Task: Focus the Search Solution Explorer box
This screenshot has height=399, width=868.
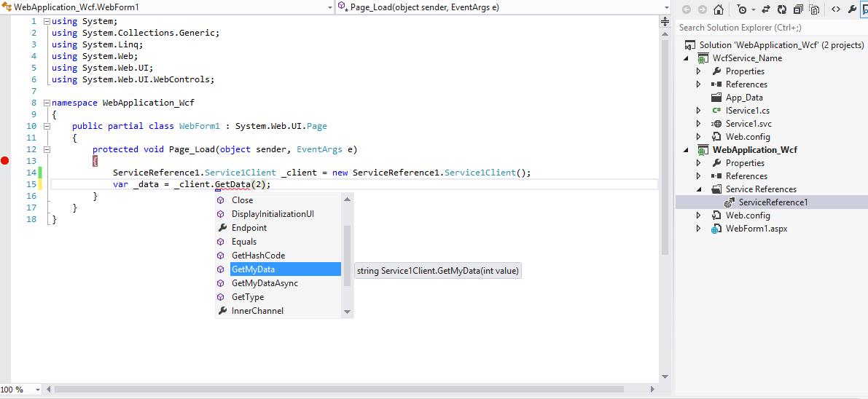Action: [771, 28]
